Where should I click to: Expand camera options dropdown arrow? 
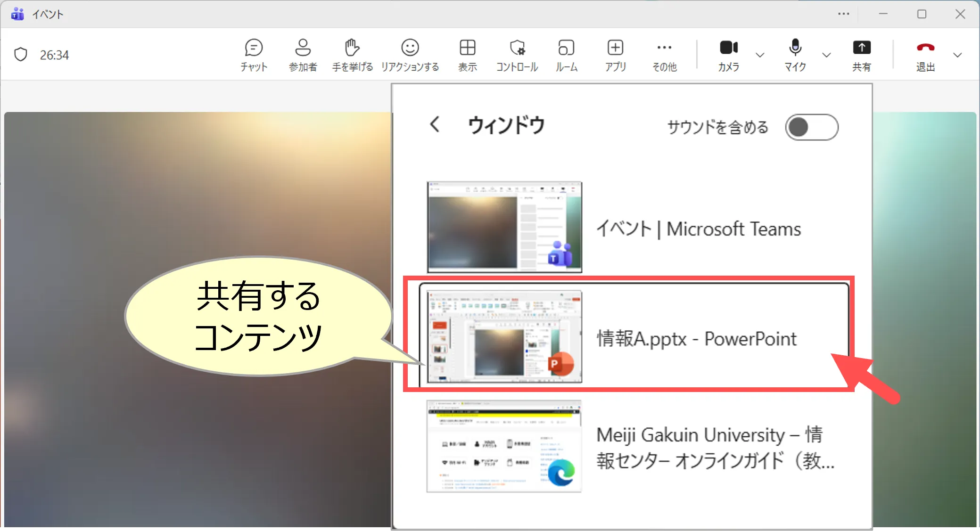(x=760, y=55)
